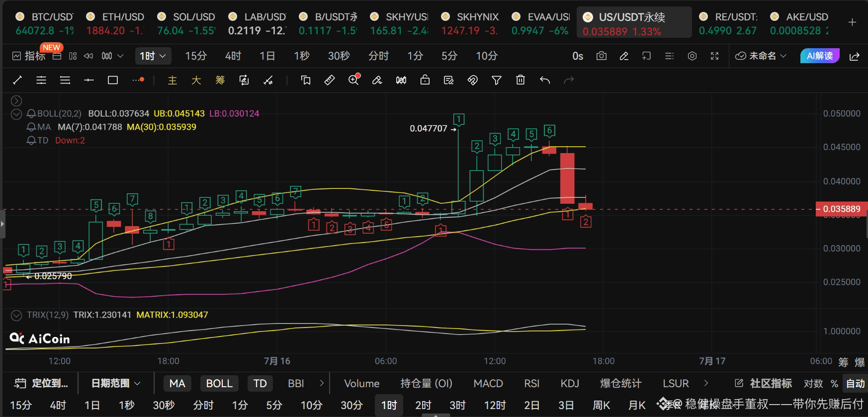Image resolution: width=868 pixels, height=417 pixels.
Task: Switch to the SOL/USDT ticker tab
Action: coord(186,23)
